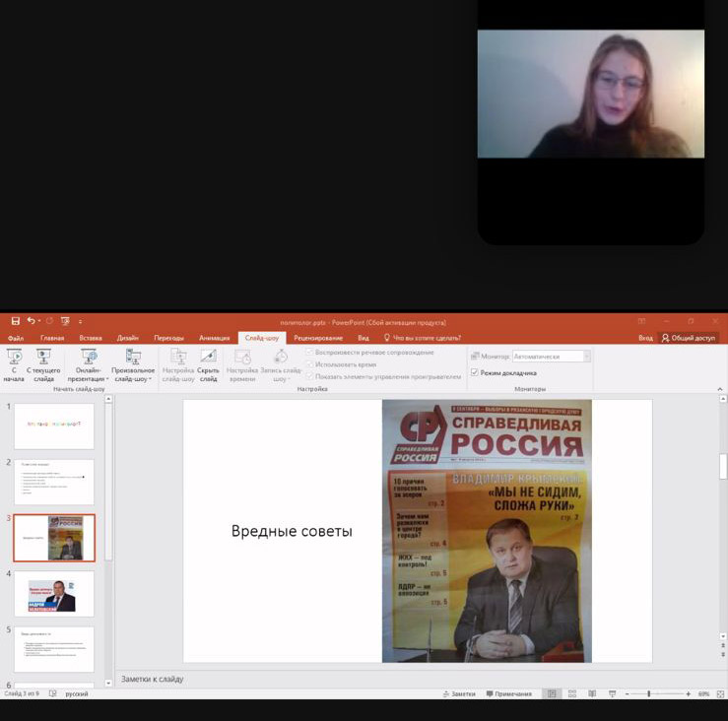Click 'Настройка слайд-шоу' button

(178, 365)
